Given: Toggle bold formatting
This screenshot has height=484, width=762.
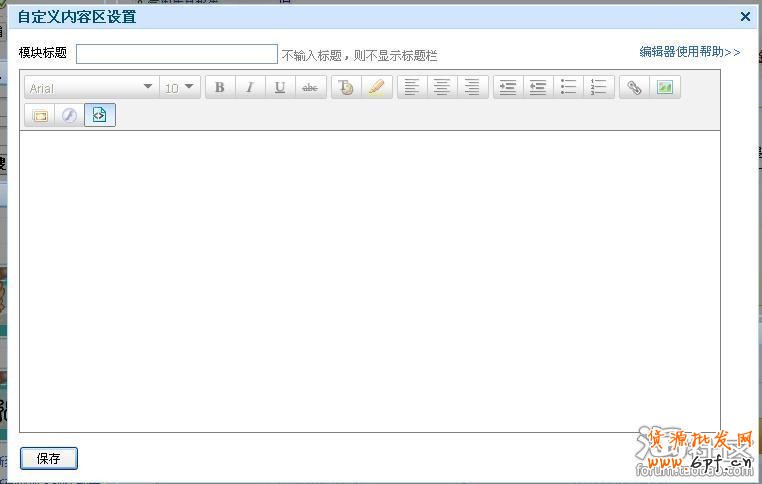Looking at the screenshot, I should tap(220, 88).
